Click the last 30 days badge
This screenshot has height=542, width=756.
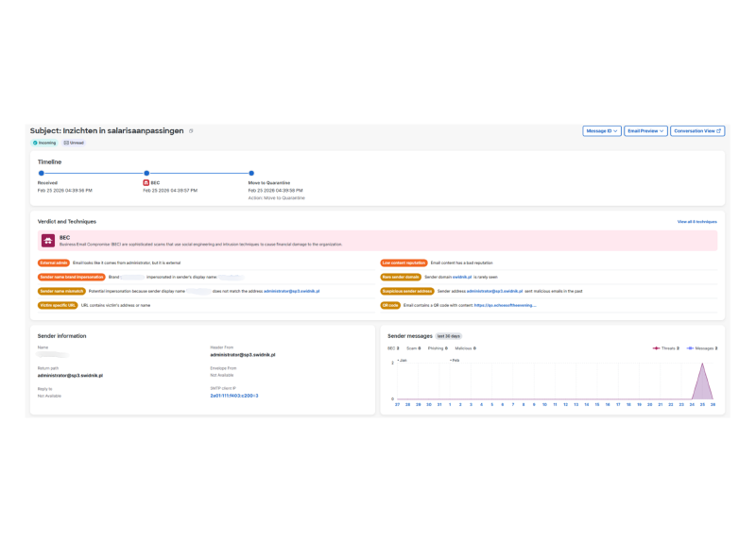[x=448, y=336]
